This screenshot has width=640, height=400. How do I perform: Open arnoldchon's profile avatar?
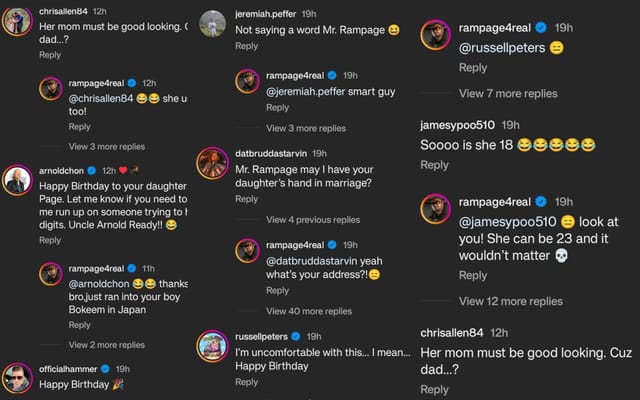pyautogui.click(x=16, y=179)
